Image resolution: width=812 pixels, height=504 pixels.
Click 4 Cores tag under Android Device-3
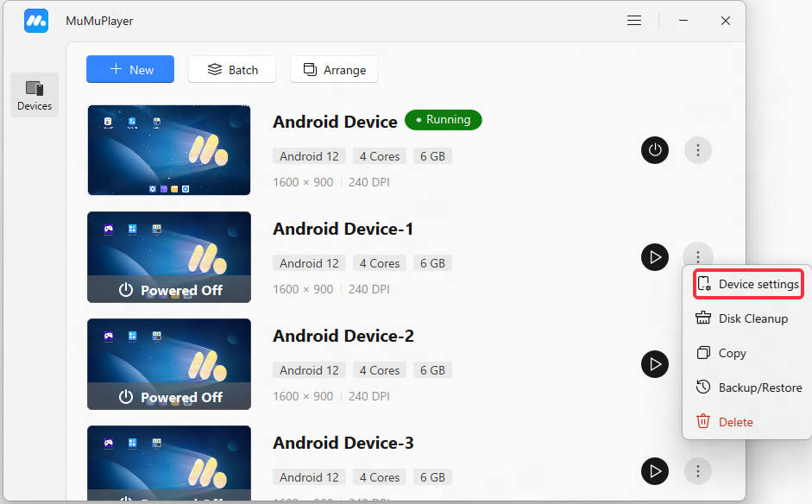coord(380,477)
